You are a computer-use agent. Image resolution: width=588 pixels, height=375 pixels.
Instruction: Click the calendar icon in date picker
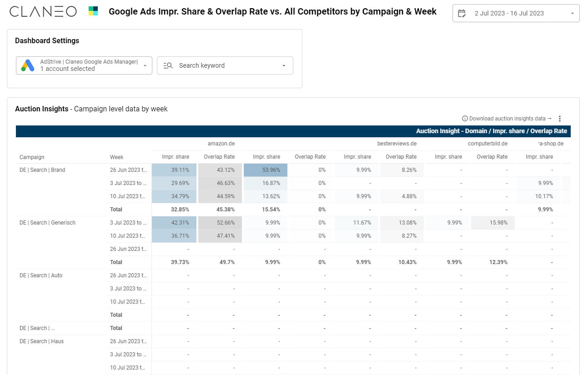[x=462, y=13]
